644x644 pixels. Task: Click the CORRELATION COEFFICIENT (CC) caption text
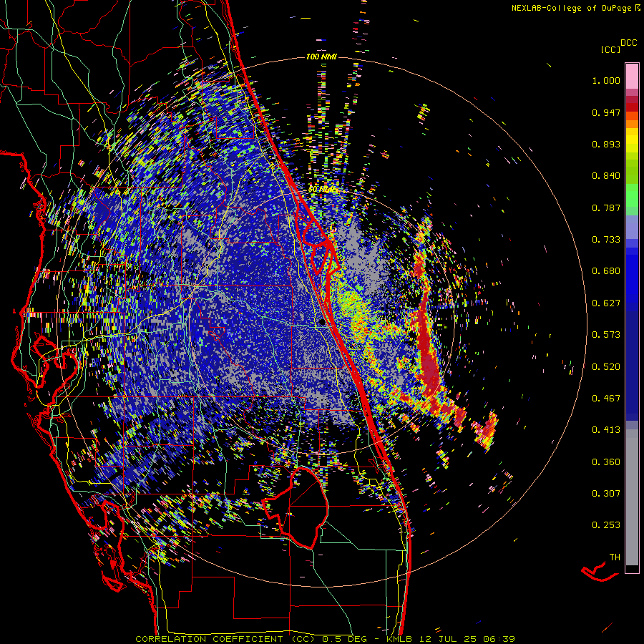pyautogui.click(x=226, y=639)
